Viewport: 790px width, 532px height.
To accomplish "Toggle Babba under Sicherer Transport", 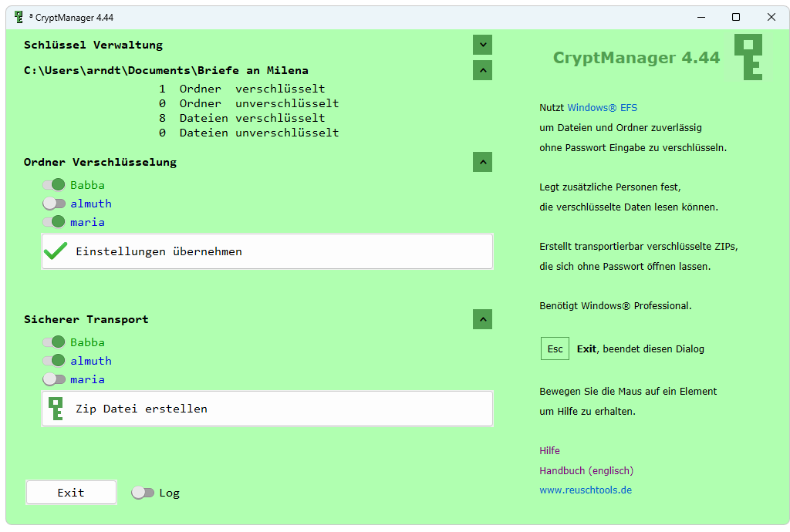I will click(x=54, y=342).
